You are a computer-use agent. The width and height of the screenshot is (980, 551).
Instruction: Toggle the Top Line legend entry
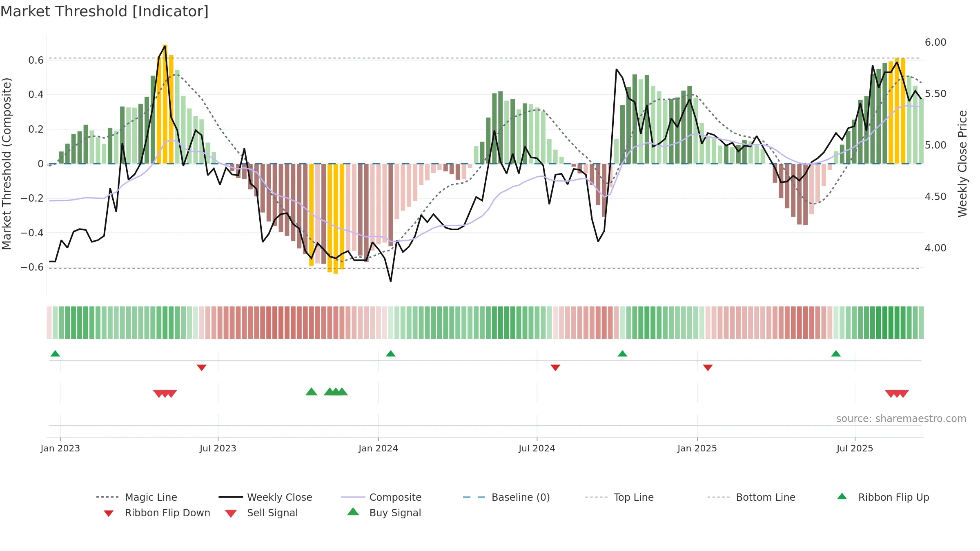619,497
